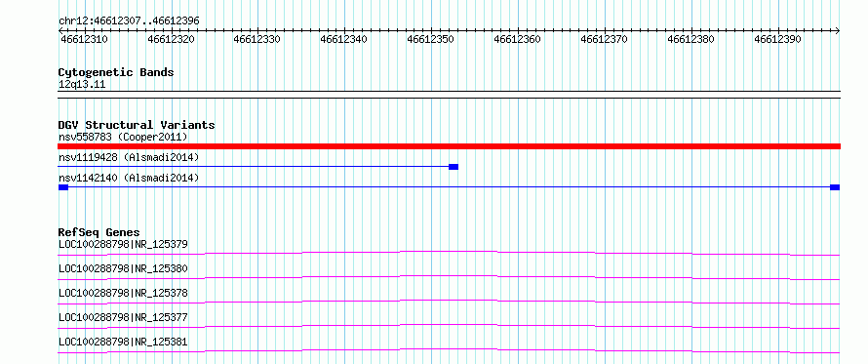868x364 pixels.
Task: Click the chr12:46612307..46612396 region label
Action: coord(129,21)
